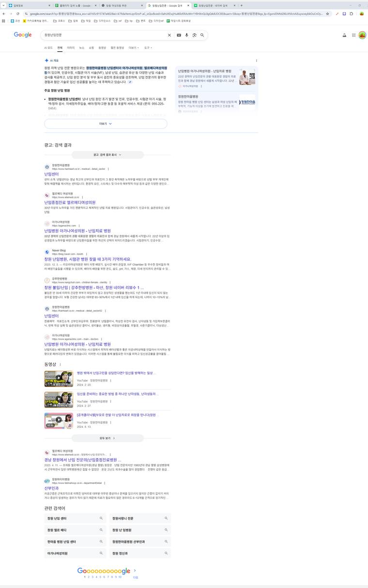Switch to 창원 여성의원 추천 browser tab
The width and height of the screenshot is (368, 588).
(121, 5)
